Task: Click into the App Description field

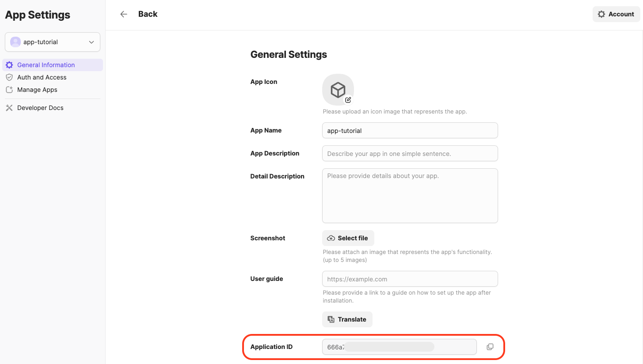Action: tap(410, 154)
